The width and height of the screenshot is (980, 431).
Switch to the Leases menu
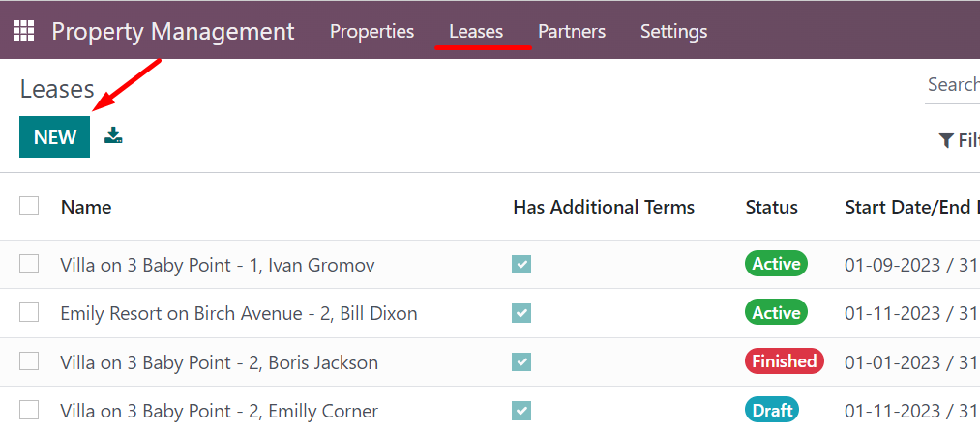[x=476, y=31]
